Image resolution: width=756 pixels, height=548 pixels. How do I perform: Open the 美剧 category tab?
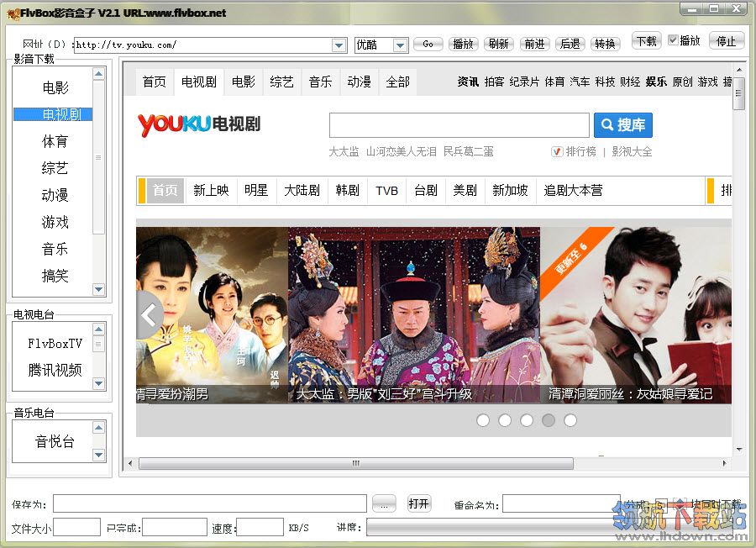(x=465, y=191)
